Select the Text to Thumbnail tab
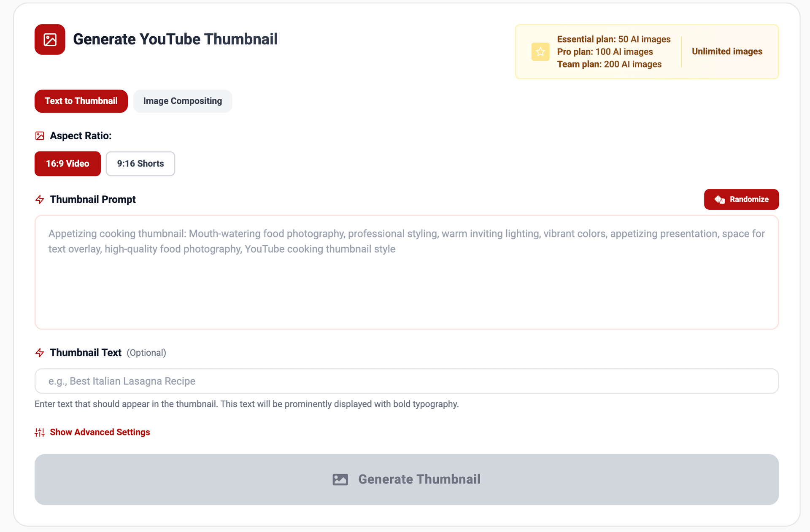 [81, 101]
